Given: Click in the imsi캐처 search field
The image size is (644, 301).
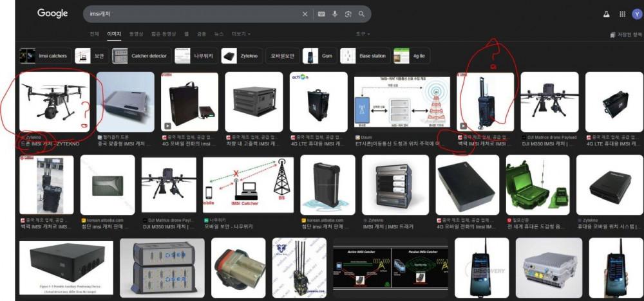Looking at the screenshot, I should [193, 14].
